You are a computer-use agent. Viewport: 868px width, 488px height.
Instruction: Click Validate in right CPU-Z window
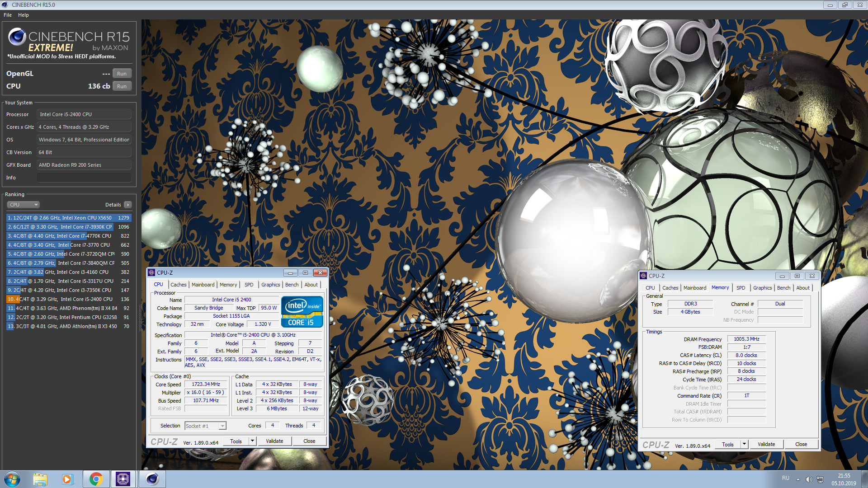[766, 445]
